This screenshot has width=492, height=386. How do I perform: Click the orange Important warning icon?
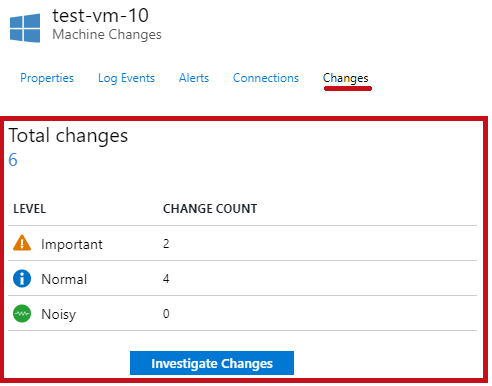22,243
